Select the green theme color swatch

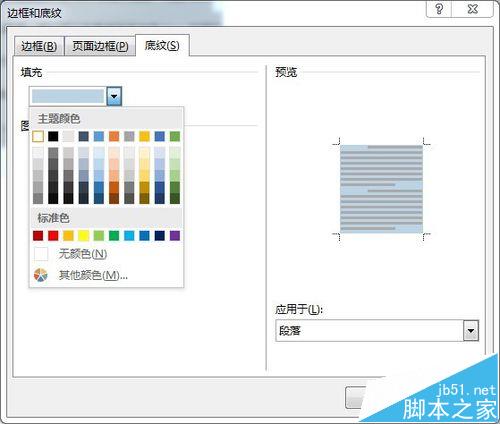point(175,136)
